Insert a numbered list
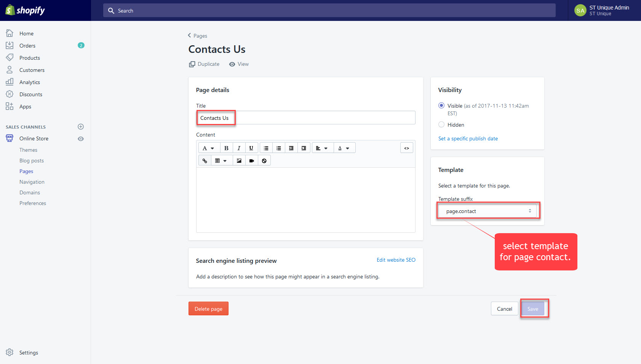The width and height of the screenshot is (641, 364). coord(279,148)
